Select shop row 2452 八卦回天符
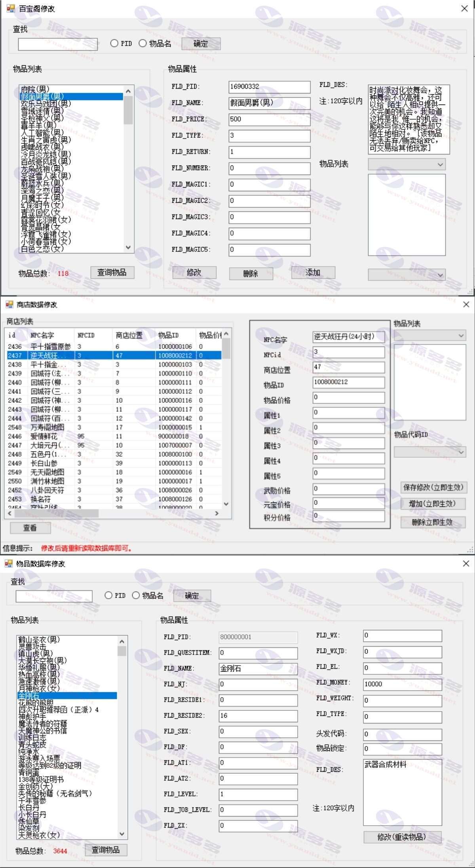Viewport: 475px width, 868px height. [x=114, y=490]
